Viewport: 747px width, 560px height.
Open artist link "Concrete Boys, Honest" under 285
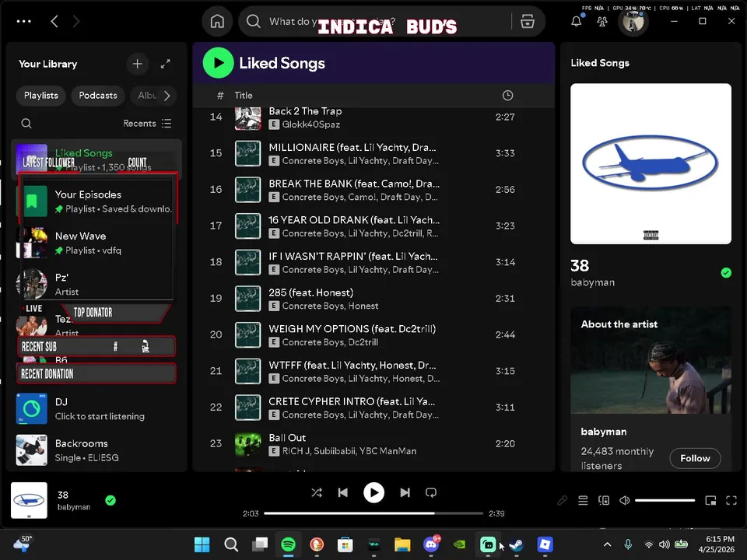coord(330,306)
